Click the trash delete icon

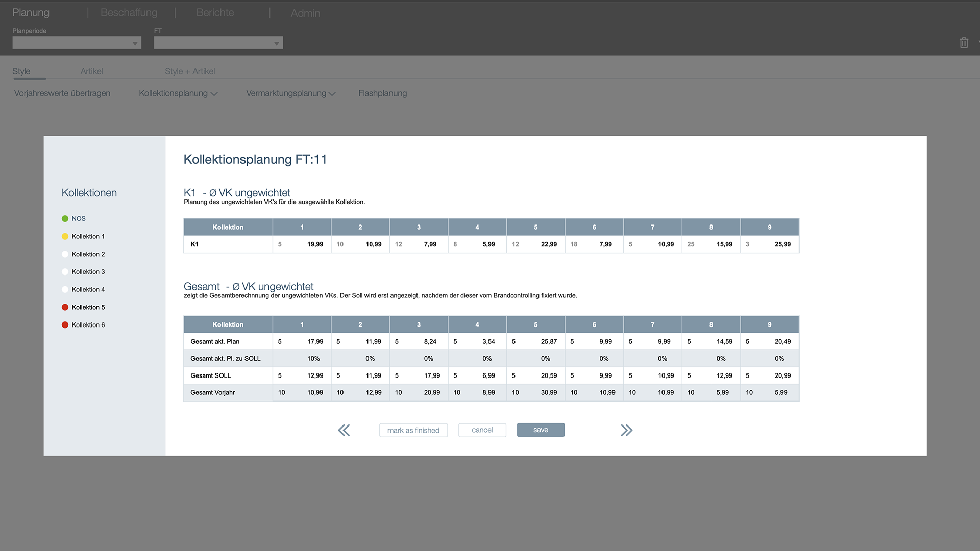tap(964, 43)
